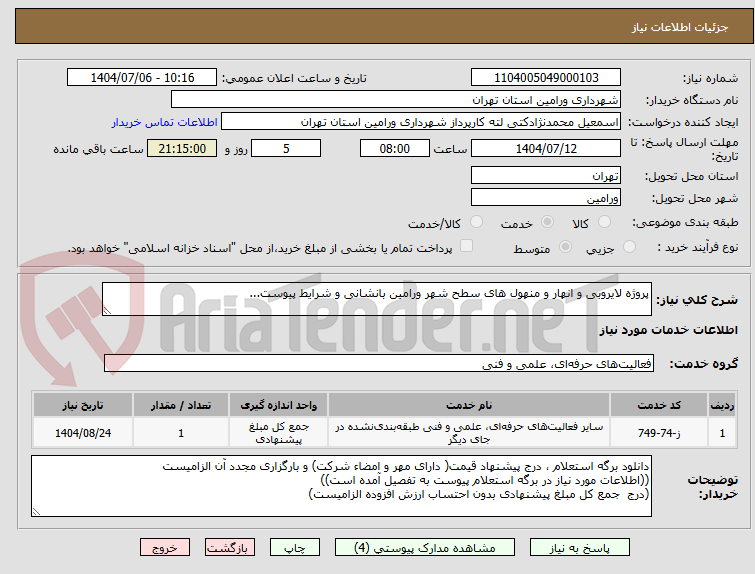
Task: Click the resize handle of buyer notes box
Action: [x=37, y=512]
